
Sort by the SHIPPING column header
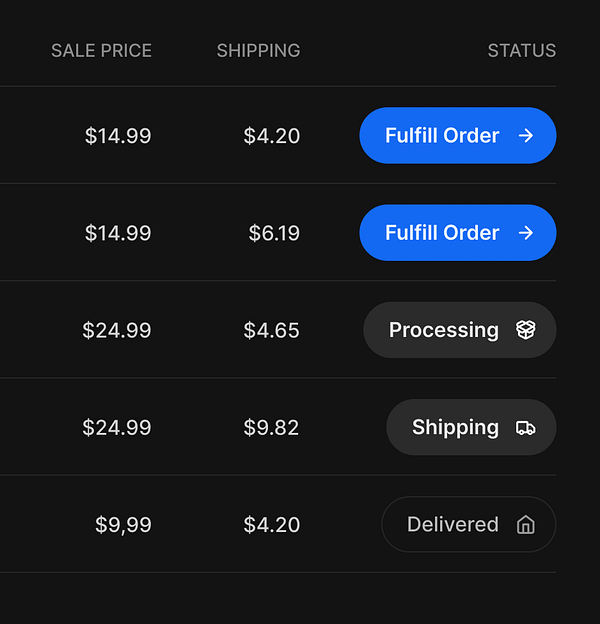[x=258, y=51]
